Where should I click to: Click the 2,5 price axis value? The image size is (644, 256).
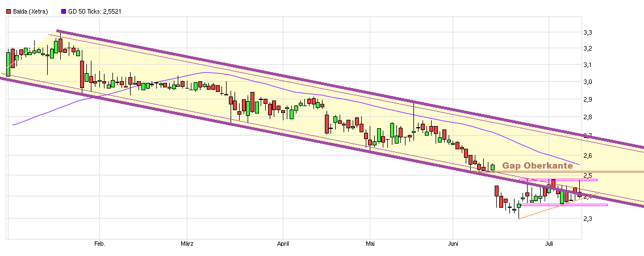pyautogui.click(x=588, y=175)
